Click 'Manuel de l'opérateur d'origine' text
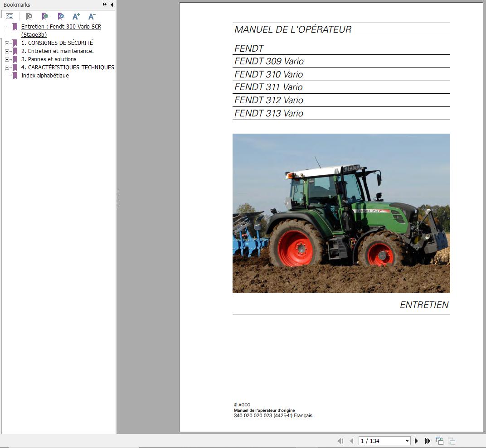This screenshot has height=448, width=486. click(x=264, y=410)
